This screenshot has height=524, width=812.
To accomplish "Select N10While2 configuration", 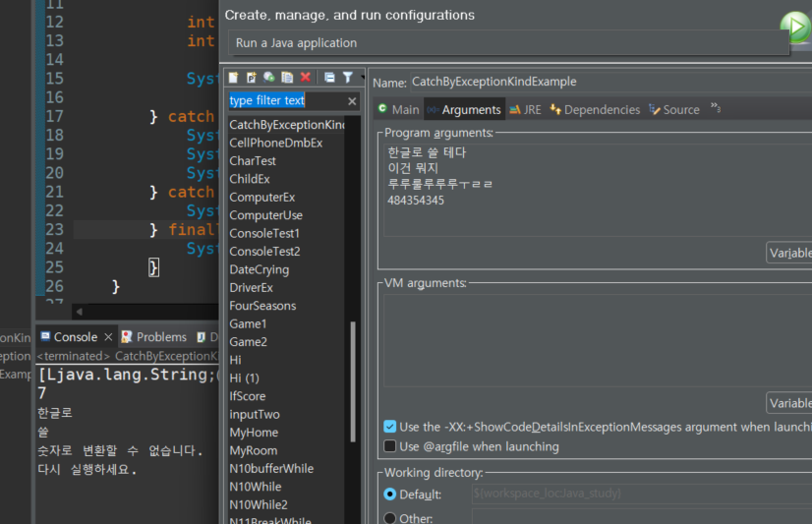I will (x=259, y=505).
